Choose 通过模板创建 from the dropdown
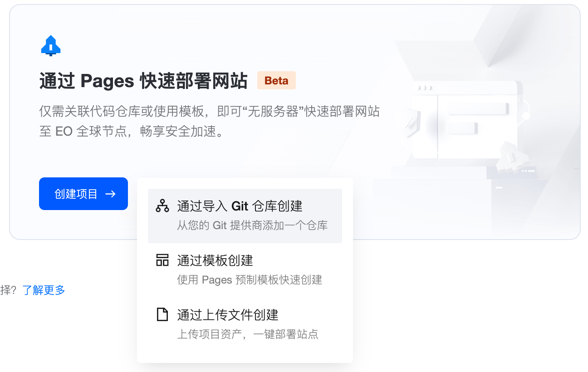 215,260
